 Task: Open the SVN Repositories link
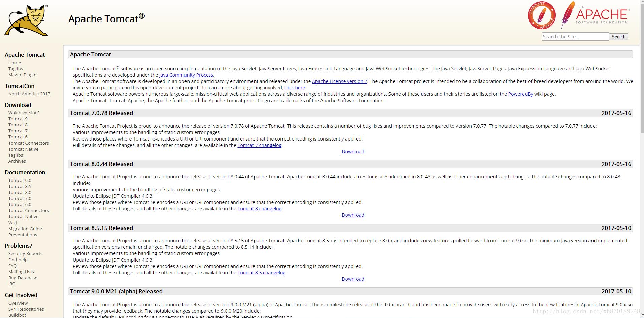(26, 309)
